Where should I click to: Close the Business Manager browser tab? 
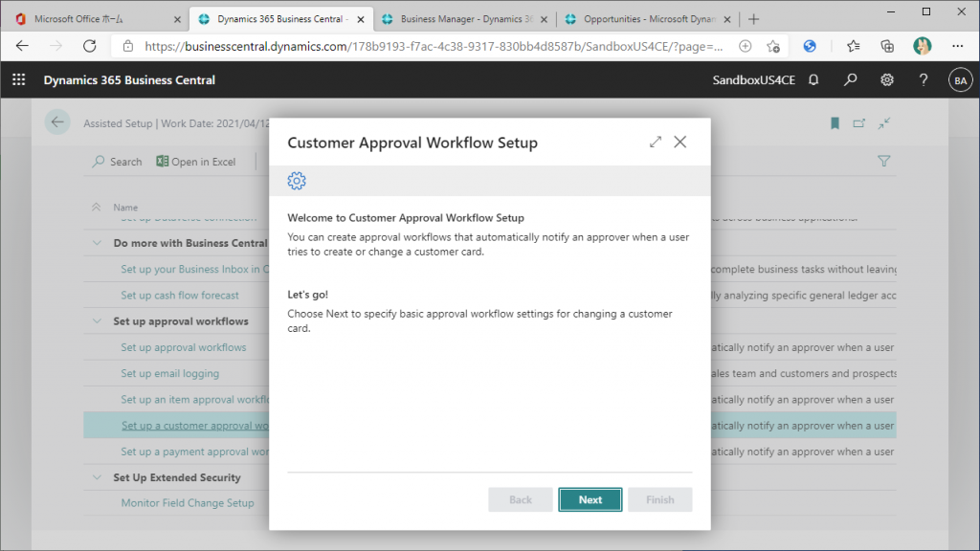(x=544, y=19)
